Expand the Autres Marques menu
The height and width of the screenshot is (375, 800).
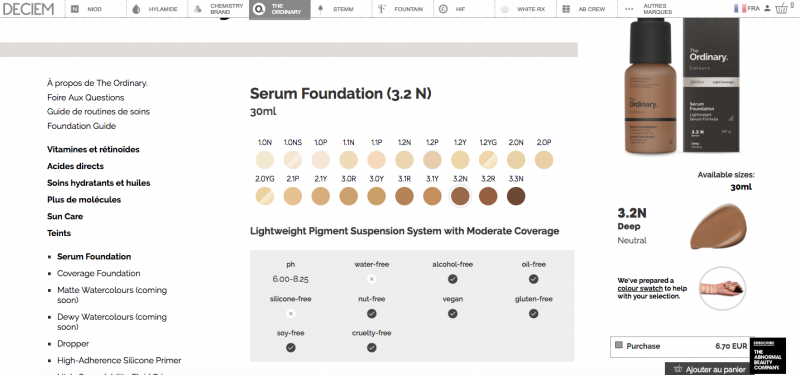click(x=649, y=9)
